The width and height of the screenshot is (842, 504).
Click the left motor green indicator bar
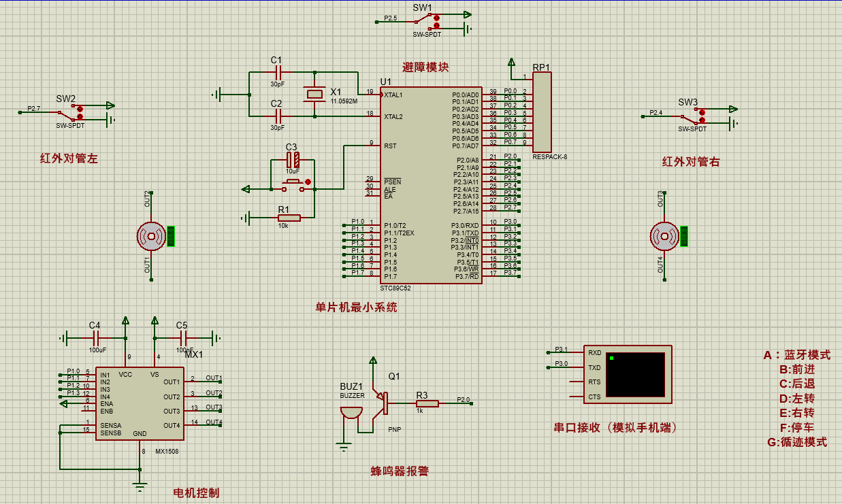pos(172,236)
